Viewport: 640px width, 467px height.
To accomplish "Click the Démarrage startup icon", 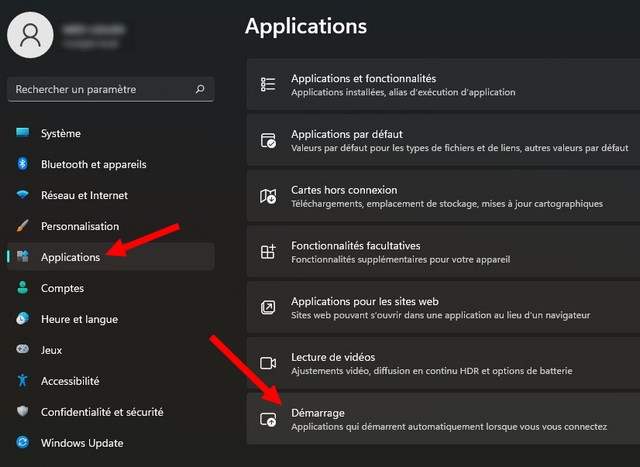I will coord(268,419).
